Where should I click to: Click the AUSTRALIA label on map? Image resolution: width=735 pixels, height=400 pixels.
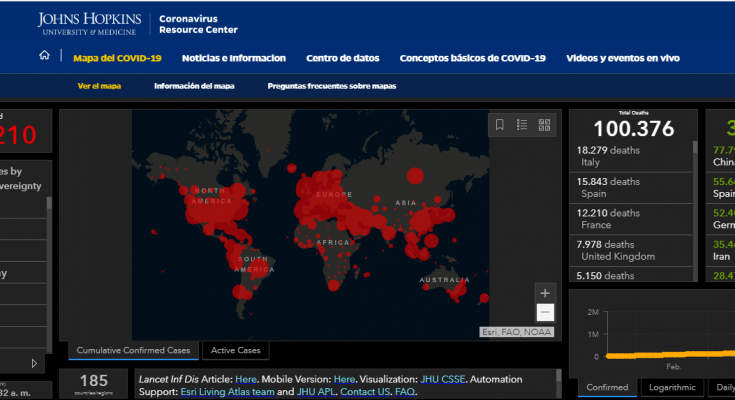tap(444, 280)
